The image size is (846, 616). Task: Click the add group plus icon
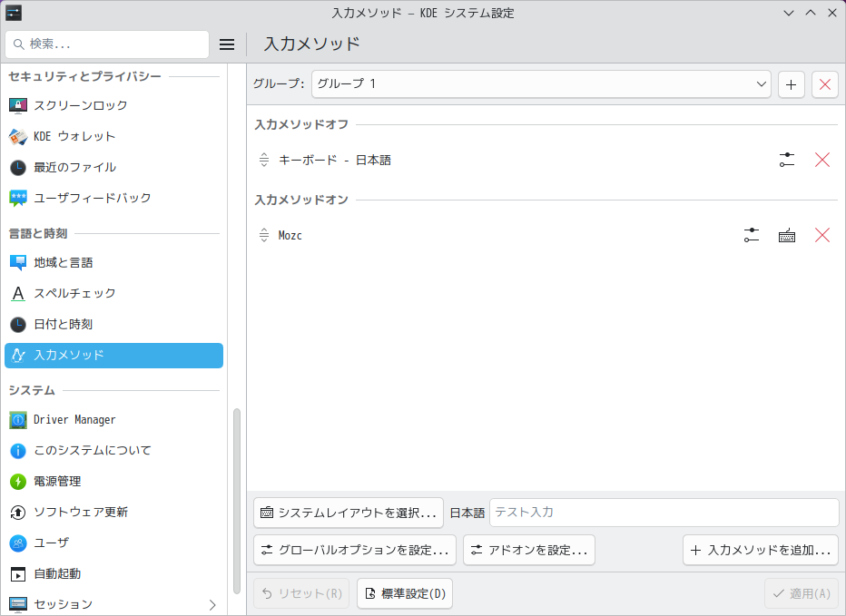[x=791, y=84]
